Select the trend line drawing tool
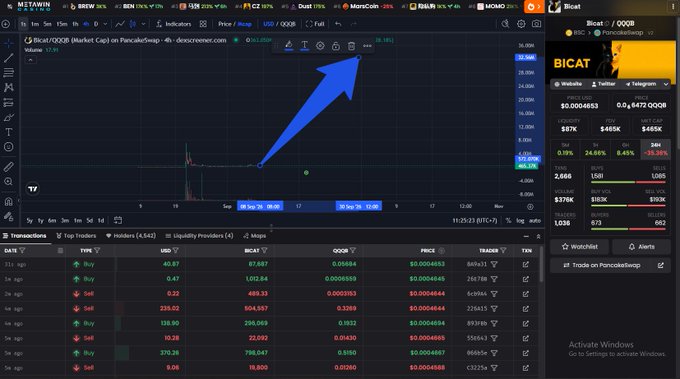Viewport: 680px width, 379px height. 8,58
